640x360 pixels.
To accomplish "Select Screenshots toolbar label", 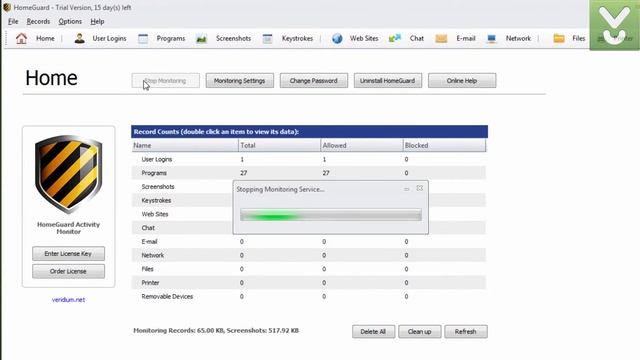I will 233,38.
